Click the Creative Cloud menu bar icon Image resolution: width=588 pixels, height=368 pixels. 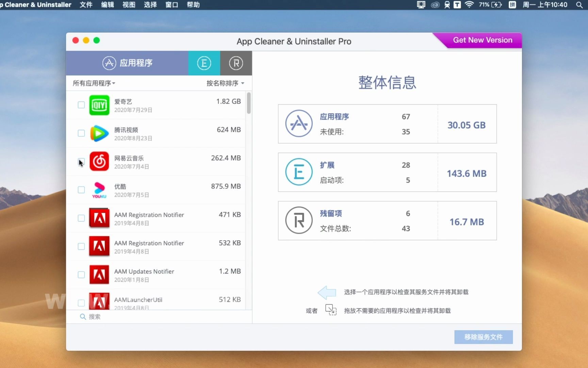[435, 5]
